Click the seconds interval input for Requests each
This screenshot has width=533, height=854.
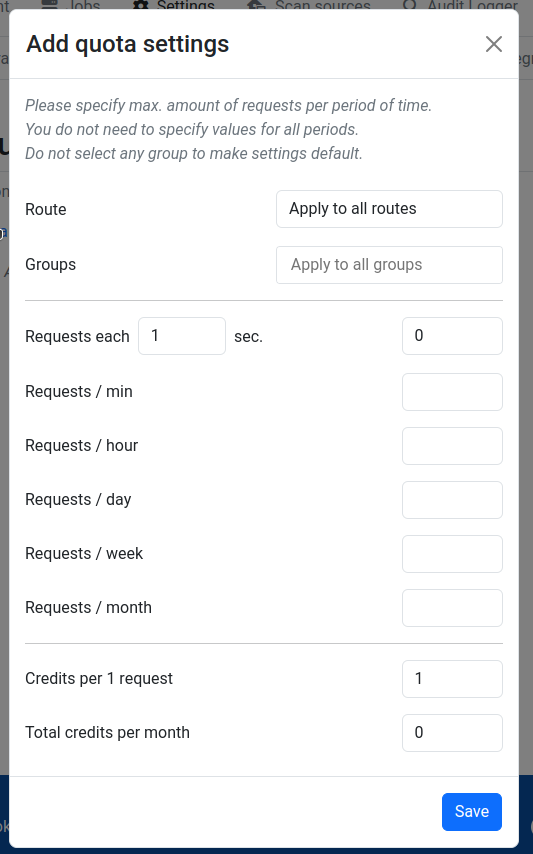pyautogui.click(x=182, y=336)
